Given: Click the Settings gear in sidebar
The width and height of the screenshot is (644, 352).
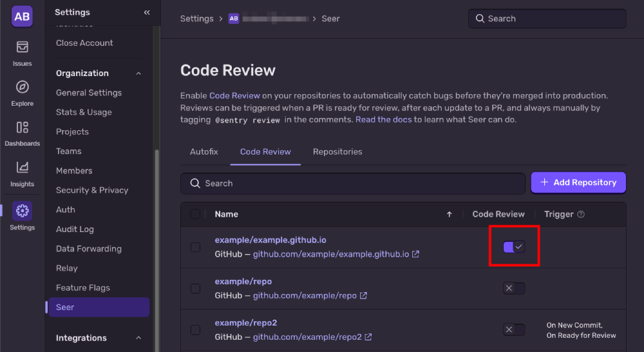Looking at the screenshot, I should 22,211.
